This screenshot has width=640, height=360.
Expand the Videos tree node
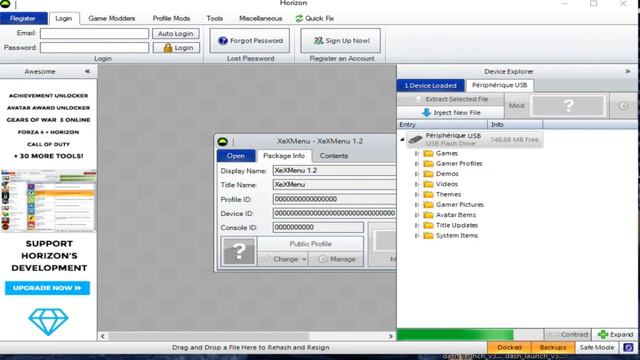[417, 184]
